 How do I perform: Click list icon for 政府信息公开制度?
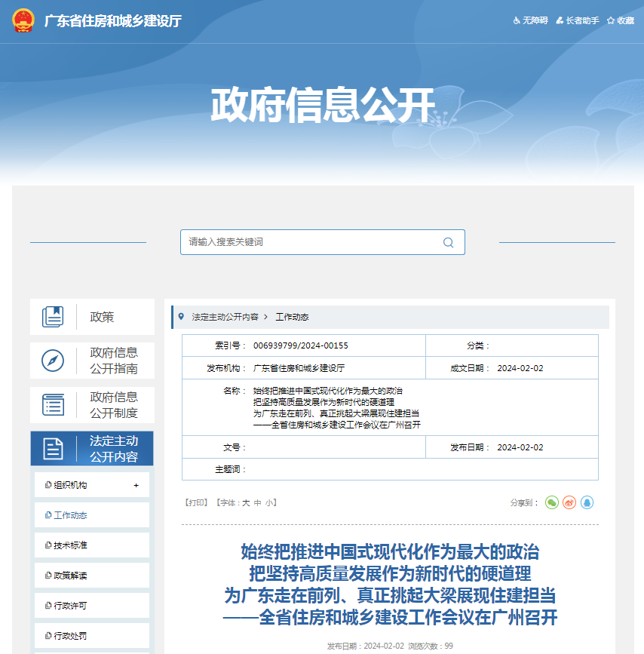point(53,405)
